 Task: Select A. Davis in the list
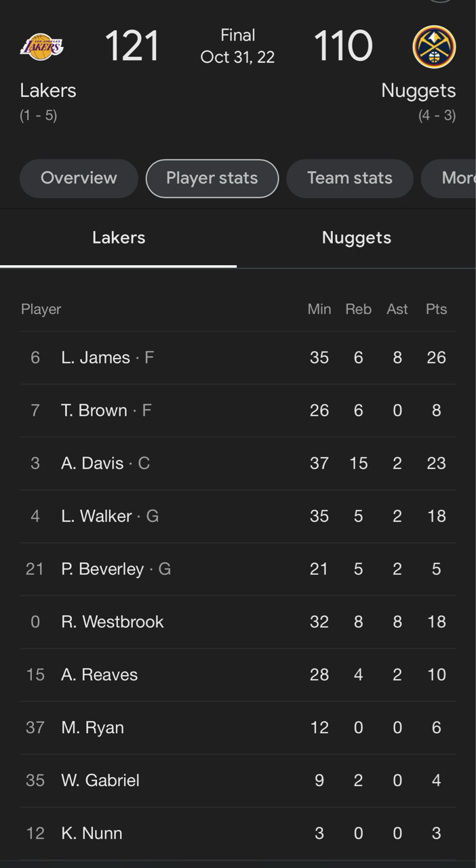[93, 463]
